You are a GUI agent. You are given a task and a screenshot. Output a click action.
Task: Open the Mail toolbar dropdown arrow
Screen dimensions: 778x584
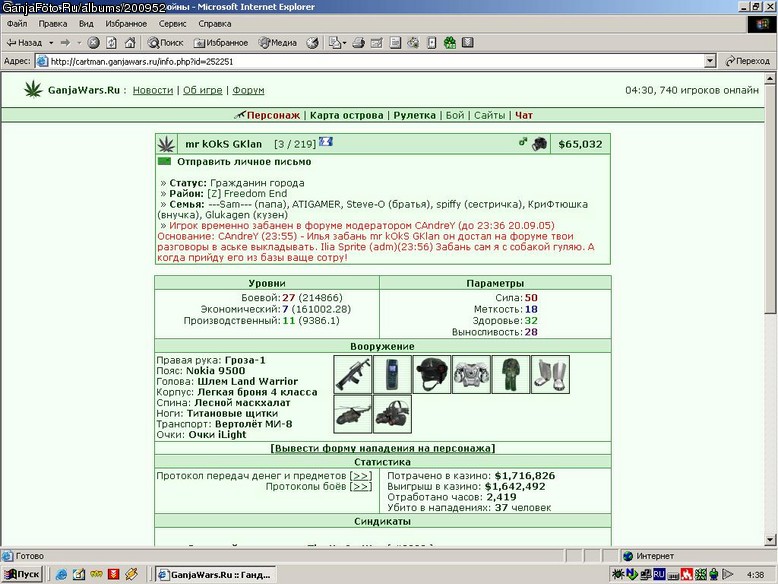click(344, 43)
